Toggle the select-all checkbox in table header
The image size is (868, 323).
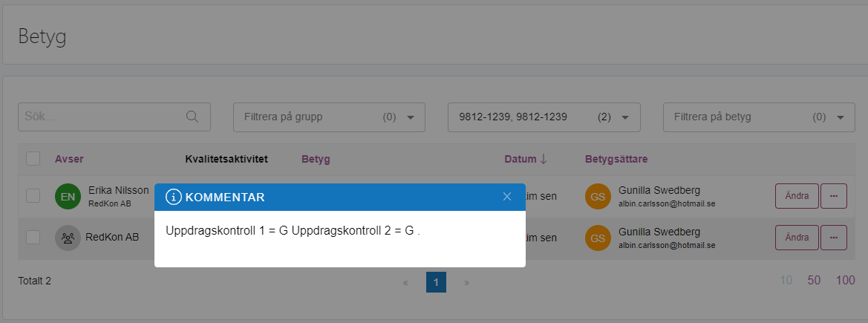pos(33,159)
